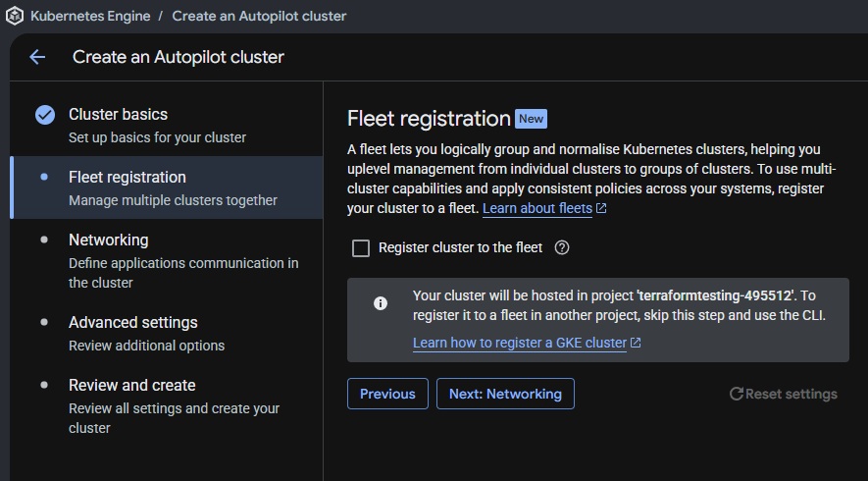Screen dimensions: 868x481
Task: Open the Learn about fleets link
Action: click(536, 208)
